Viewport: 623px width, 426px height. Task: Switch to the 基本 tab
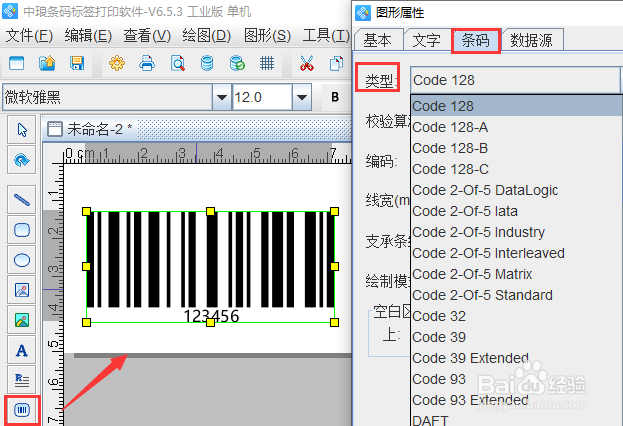377,40
